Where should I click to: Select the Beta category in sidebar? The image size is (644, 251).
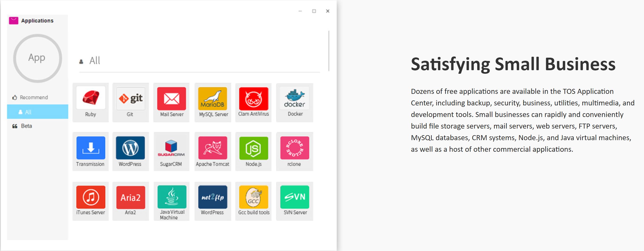(26, 126)
